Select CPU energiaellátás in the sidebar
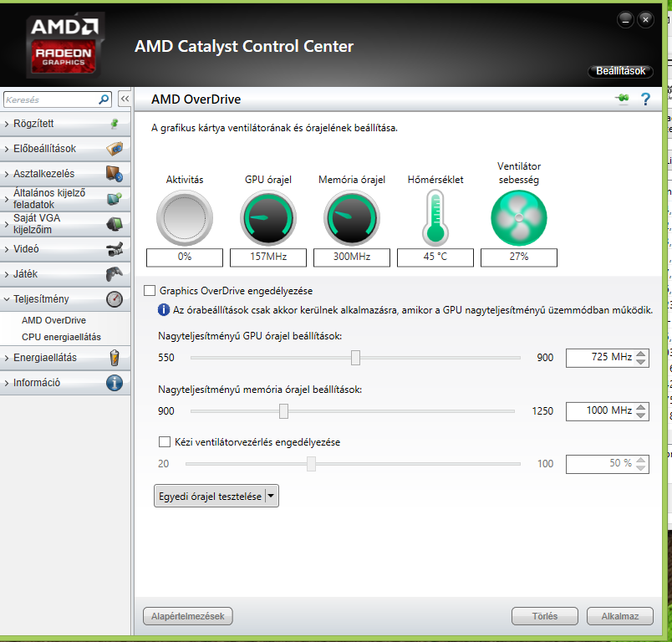The image size is (672, 642). point(61,337)
